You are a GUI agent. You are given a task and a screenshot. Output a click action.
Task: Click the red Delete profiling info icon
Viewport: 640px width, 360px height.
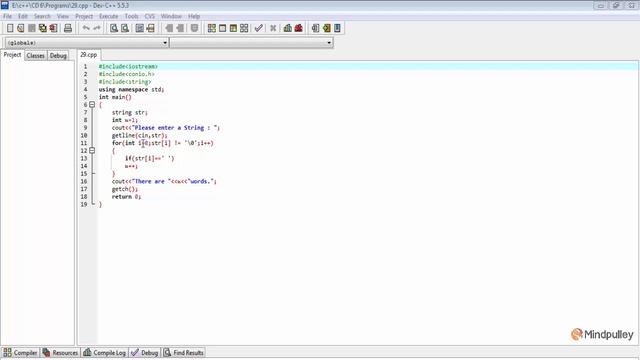click(299, 28)
